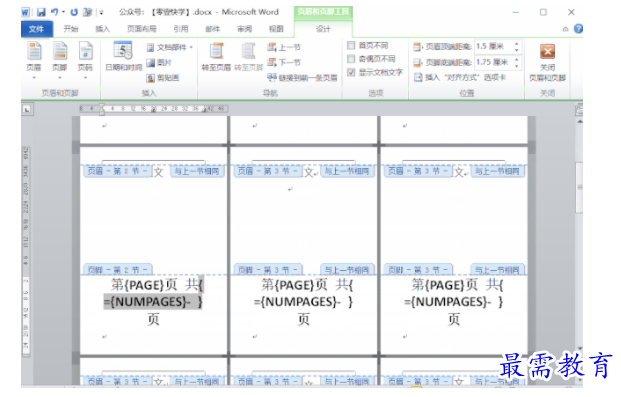Click 转至页脚 go to footer
The height and width of the screenshot is (397, 621).
(248, 57)
